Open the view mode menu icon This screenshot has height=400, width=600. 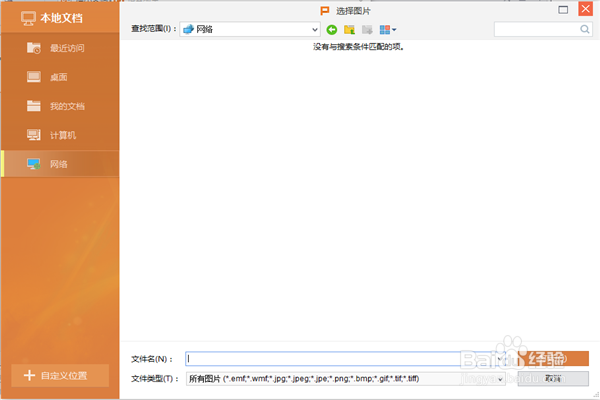(388, 29)
